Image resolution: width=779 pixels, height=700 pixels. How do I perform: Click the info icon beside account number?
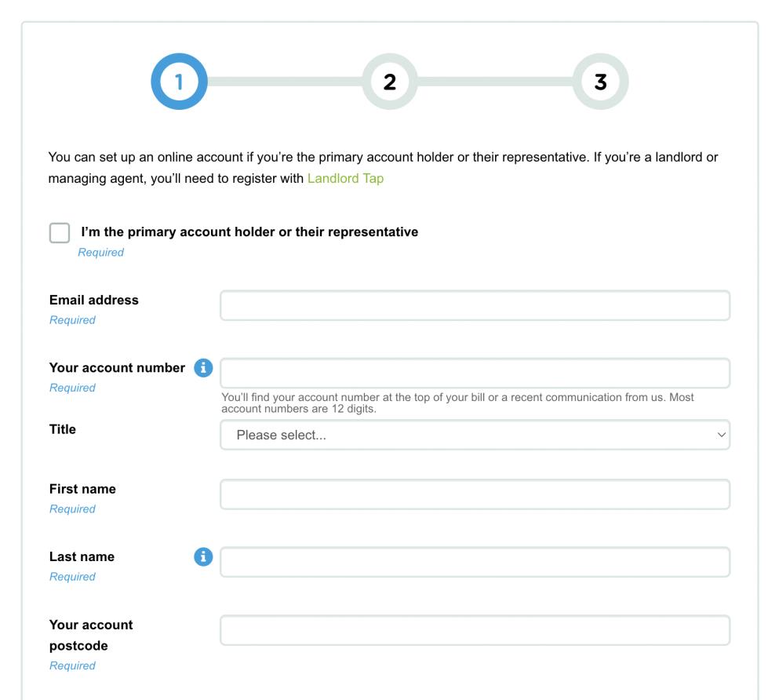203,367
